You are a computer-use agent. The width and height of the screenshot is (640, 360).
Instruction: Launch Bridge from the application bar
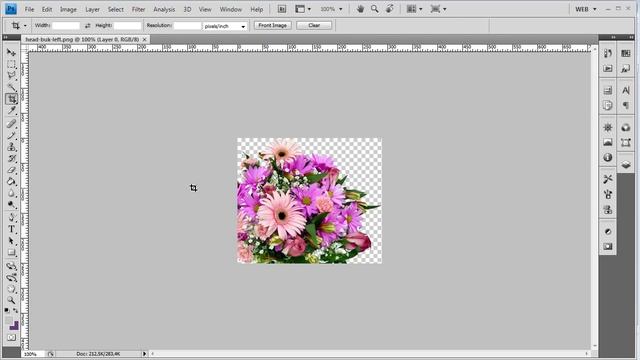point(282,9)
